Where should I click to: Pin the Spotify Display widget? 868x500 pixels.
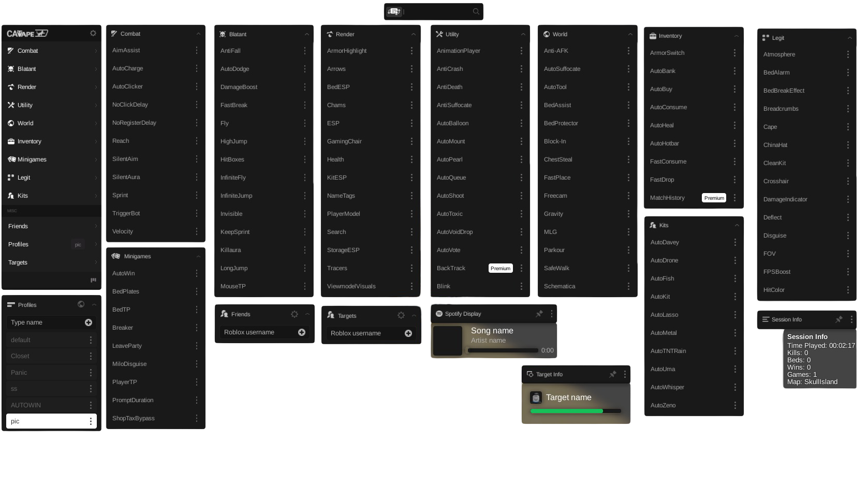coord(539,314)
